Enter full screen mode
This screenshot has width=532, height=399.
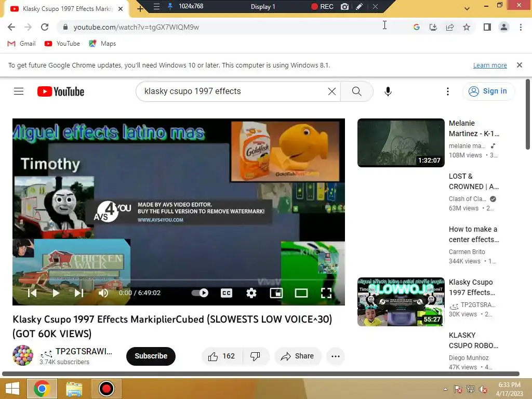click(x=326, y=293)
